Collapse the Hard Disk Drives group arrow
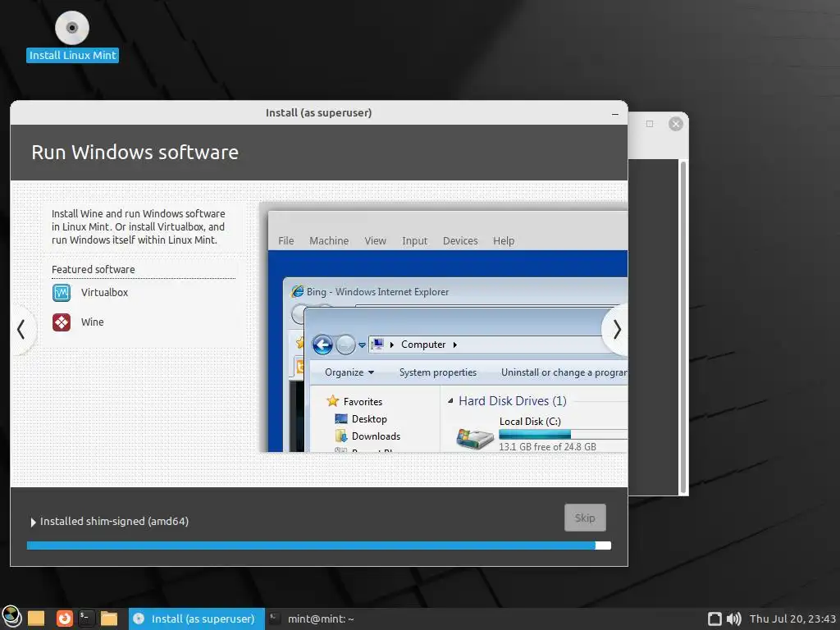The height and width of the screenshot is (630, 840). tap(450, 400)
